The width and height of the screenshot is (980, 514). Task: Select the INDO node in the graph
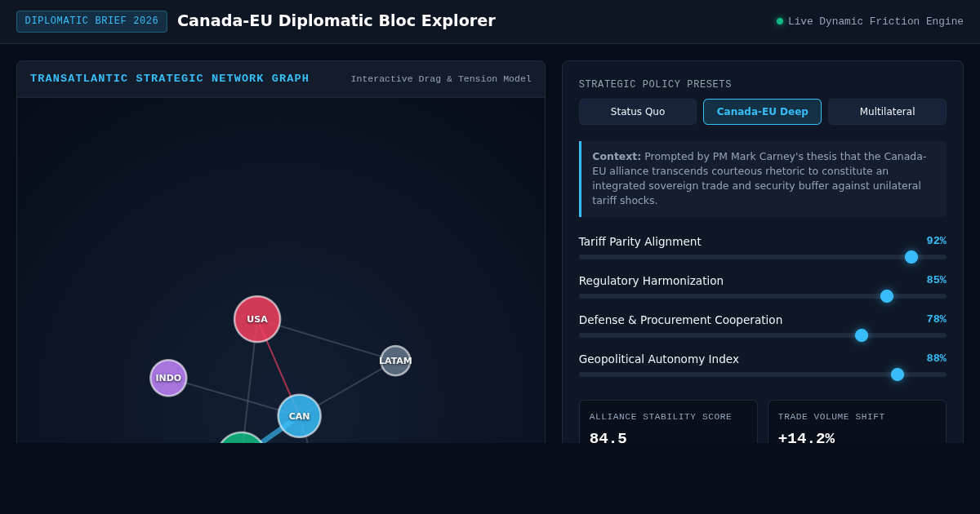tap(168, 378)
